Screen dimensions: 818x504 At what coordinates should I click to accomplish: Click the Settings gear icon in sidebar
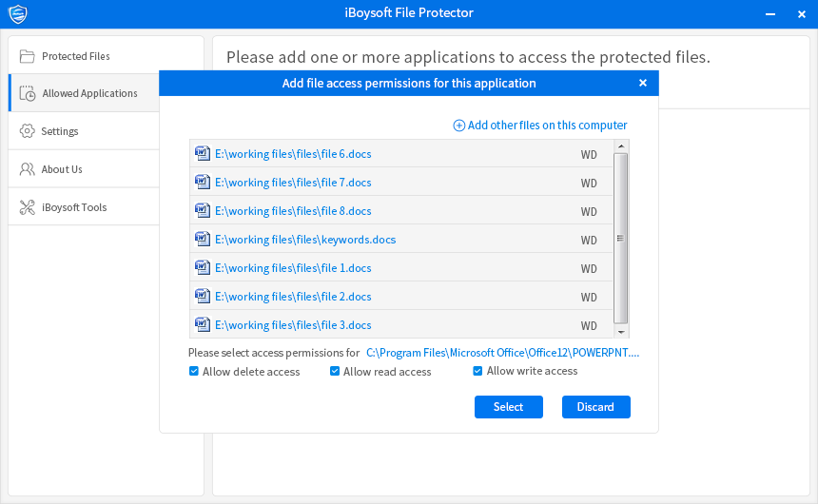click(x=27, y=131)
